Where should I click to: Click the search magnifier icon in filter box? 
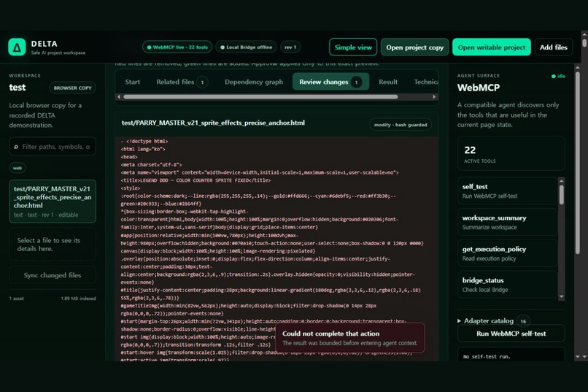pos(16,147)
